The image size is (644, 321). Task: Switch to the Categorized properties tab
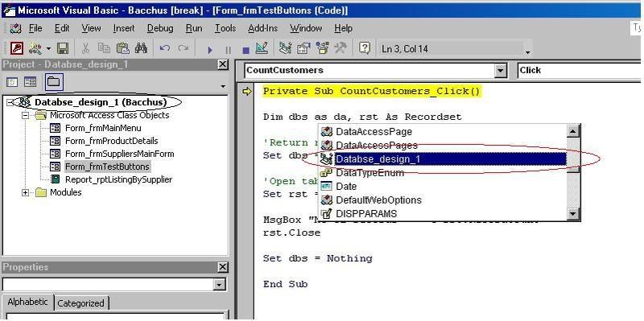coord(81,304)
